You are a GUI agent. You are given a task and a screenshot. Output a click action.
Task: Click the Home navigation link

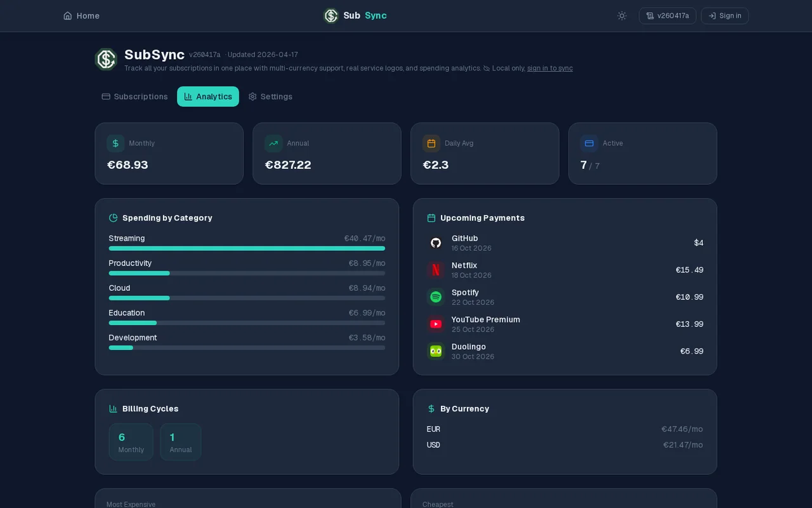tap(81, 16)
